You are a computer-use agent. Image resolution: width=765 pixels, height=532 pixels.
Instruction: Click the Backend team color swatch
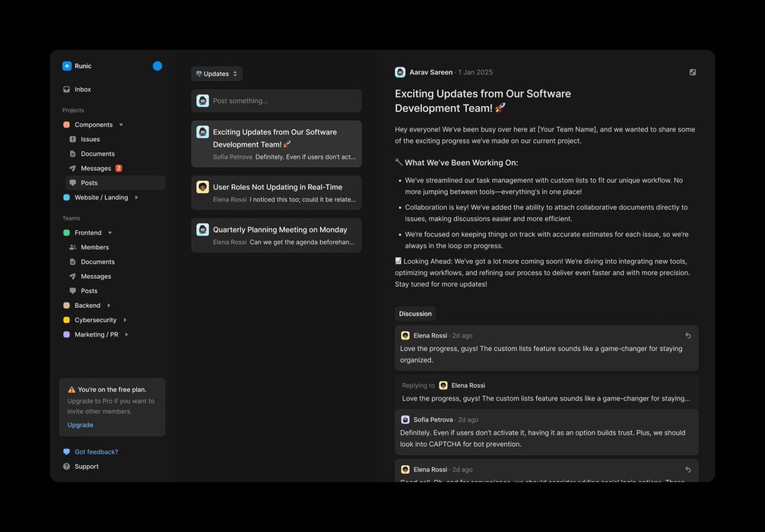[67, 306]
